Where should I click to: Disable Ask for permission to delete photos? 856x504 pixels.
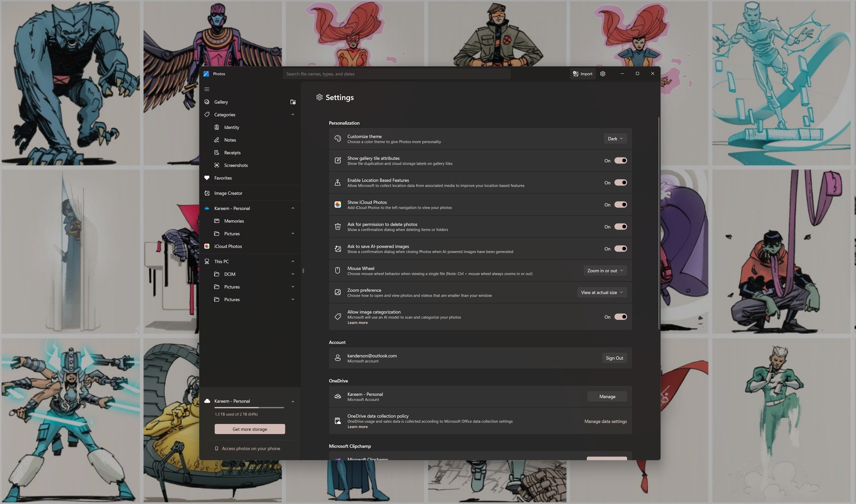coord(621,227)
